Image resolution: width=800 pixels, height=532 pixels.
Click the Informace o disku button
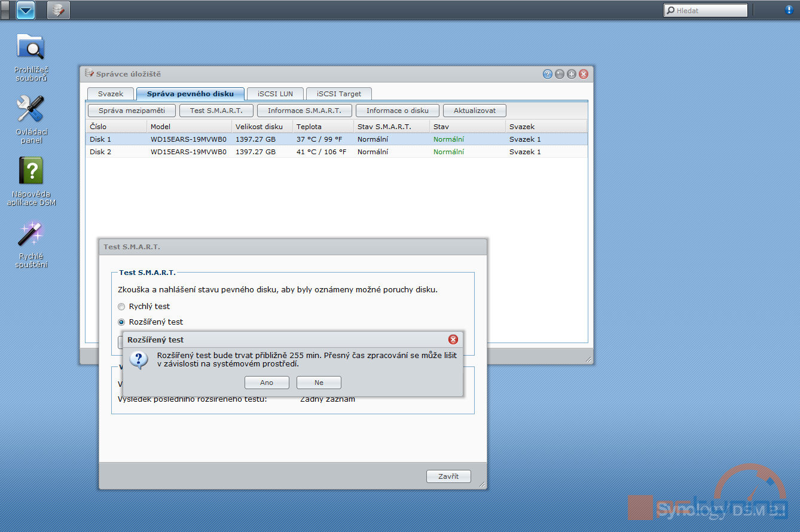[x=398, y=111]
